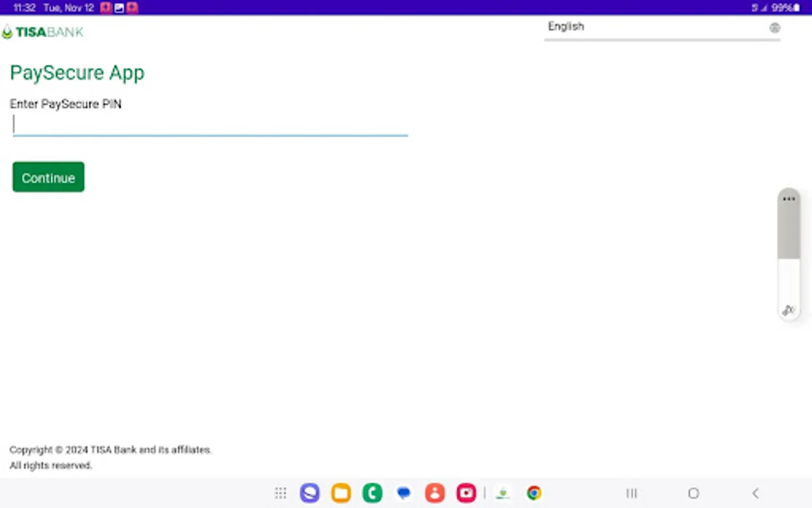Open the TISA Bank app from taskbar
The width and height of the screenshot is (812, 508).
[x=502, y=493]
